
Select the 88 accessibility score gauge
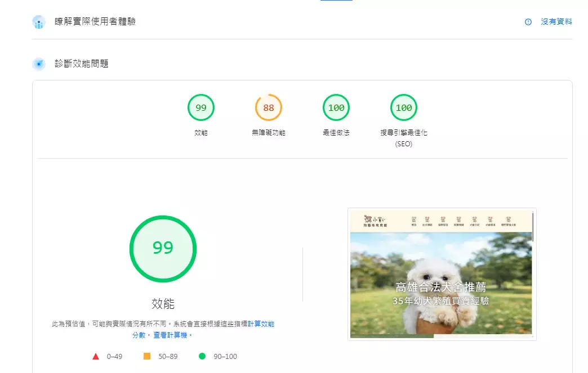coord(269,107)
